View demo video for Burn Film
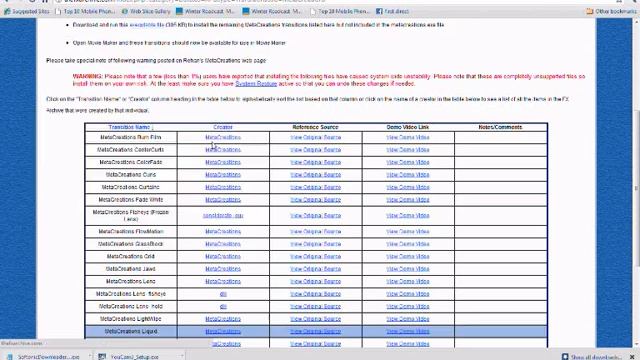 click(x=408, y=138)
